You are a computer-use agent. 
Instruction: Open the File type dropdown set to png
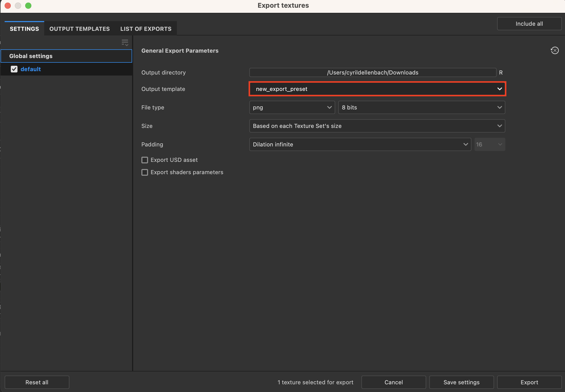[x=292, y=107]
